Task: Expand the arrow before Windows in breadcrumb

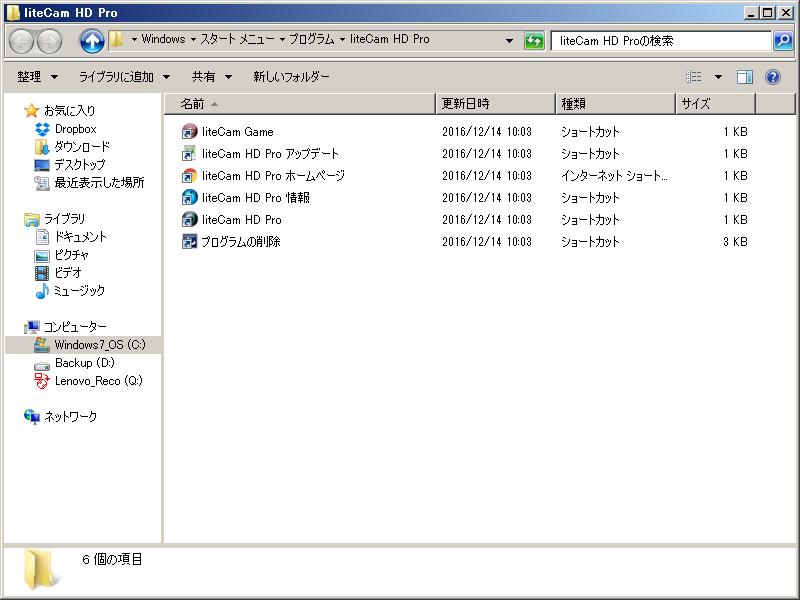Action: (x=134, y=39)
